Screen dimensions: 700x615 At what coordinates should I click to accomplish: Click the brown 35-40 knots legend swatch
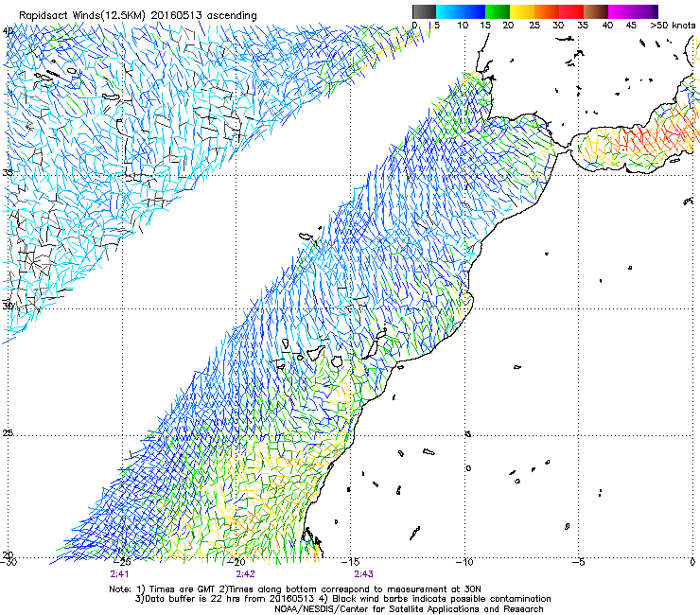[x=596, y=11]
